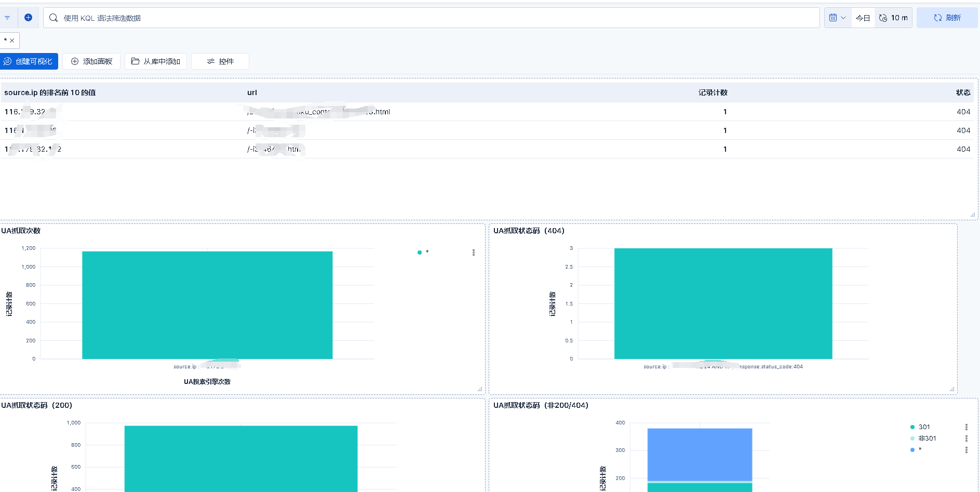
Task: Open the filter menu icon
Action: 7,18
